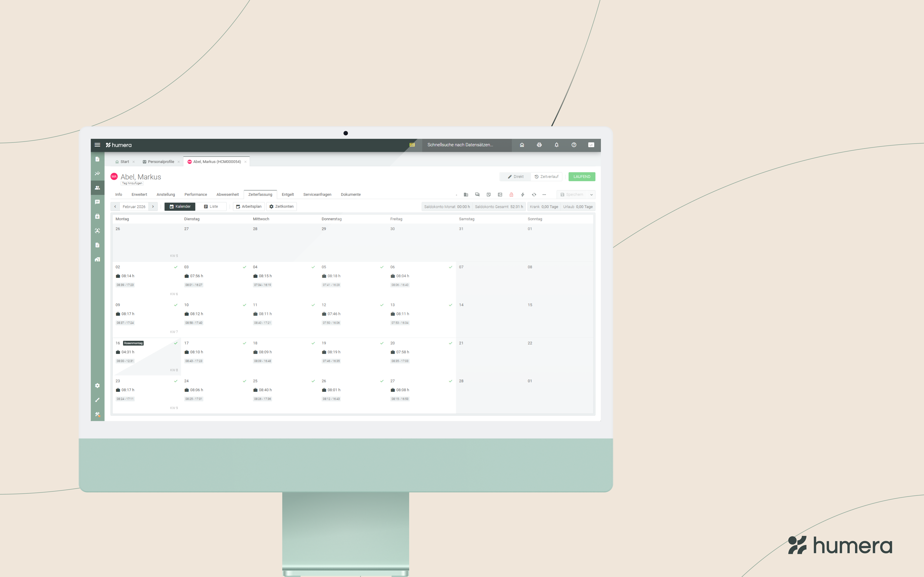924x577 pixels.
Task: Click the printer icon in header
Action: pyautogui.click(x=539, y=145)
